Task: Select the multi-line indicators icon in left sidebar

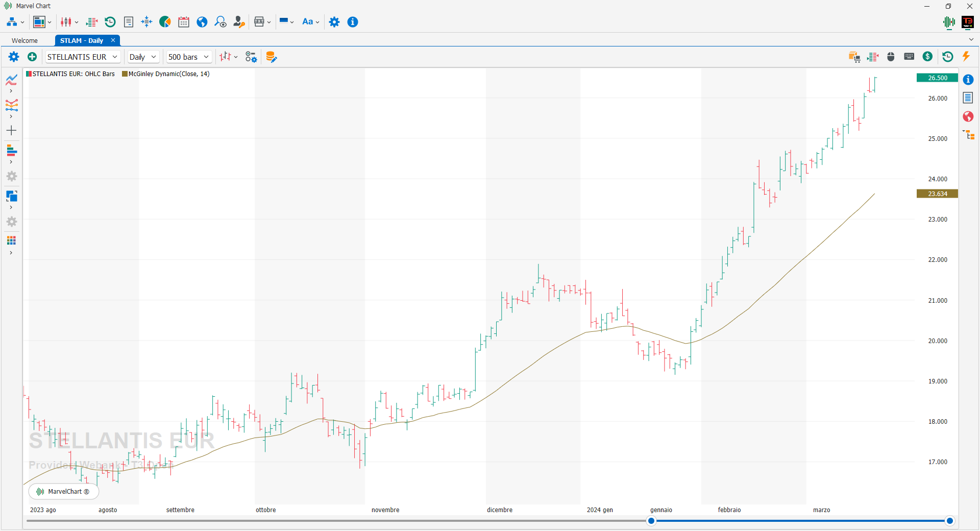Action: tap(11, 105)
